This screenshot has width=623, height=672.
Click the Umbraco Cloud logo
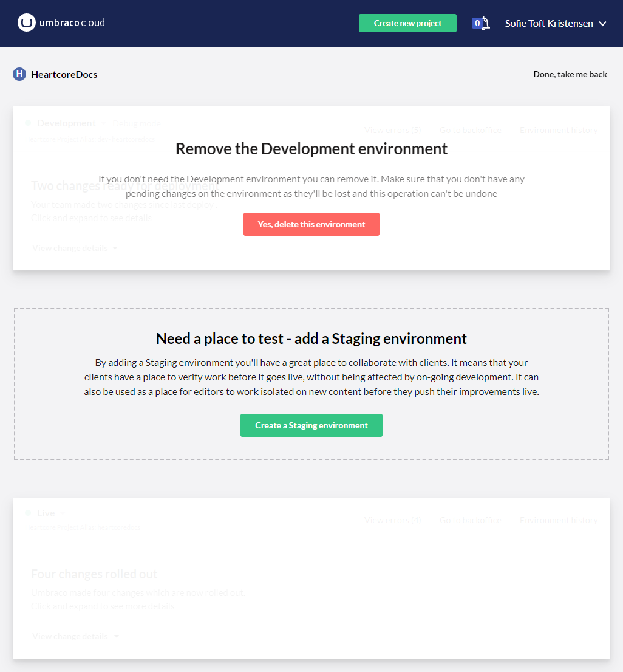[61, 23]
